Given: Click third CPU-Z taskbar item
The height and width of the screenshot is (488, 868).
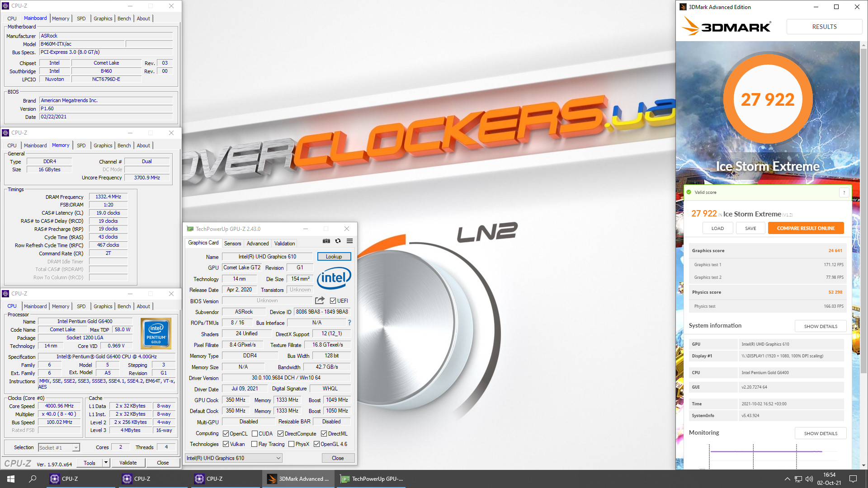Looking at the screenshot, I should coord(226,479).
